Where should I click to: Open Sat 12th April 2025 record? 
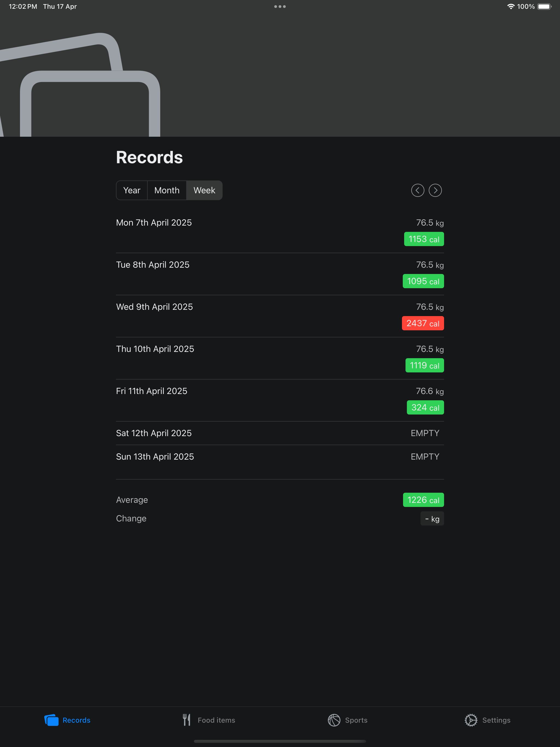click(x=280, y=433)
